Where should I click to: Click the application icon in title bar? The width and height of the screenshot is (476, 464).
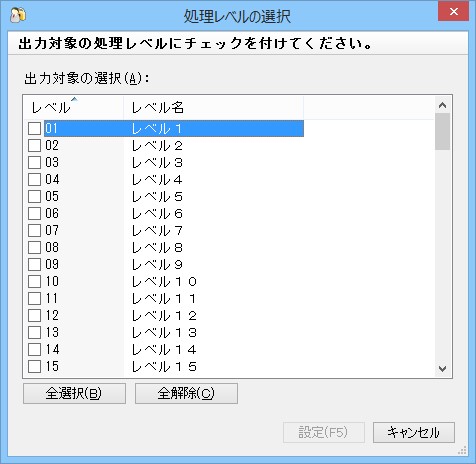tap(18, 15)
